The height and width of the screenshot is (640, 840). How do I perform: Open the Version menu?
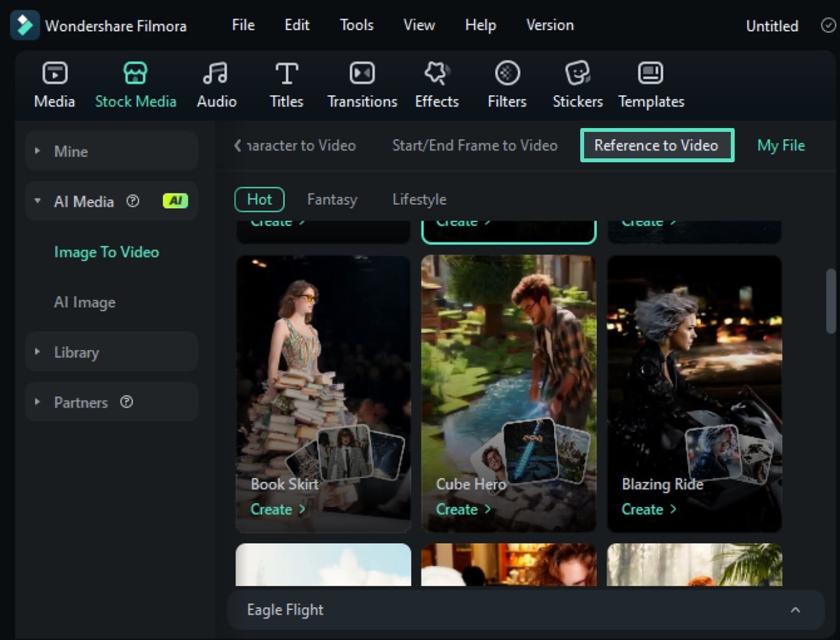[x=550, y=25]
